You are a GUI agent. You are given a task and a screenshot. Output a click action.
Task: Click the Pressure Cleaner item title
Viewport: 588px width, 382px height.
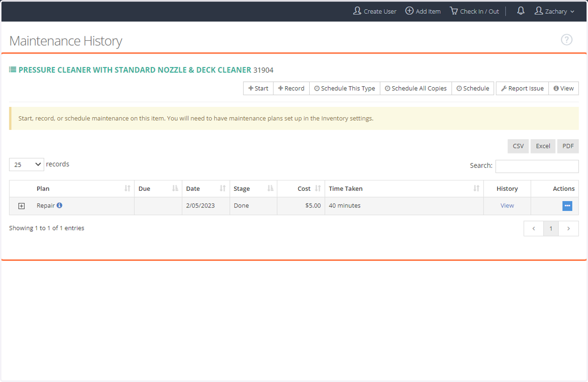click(135, 70)
